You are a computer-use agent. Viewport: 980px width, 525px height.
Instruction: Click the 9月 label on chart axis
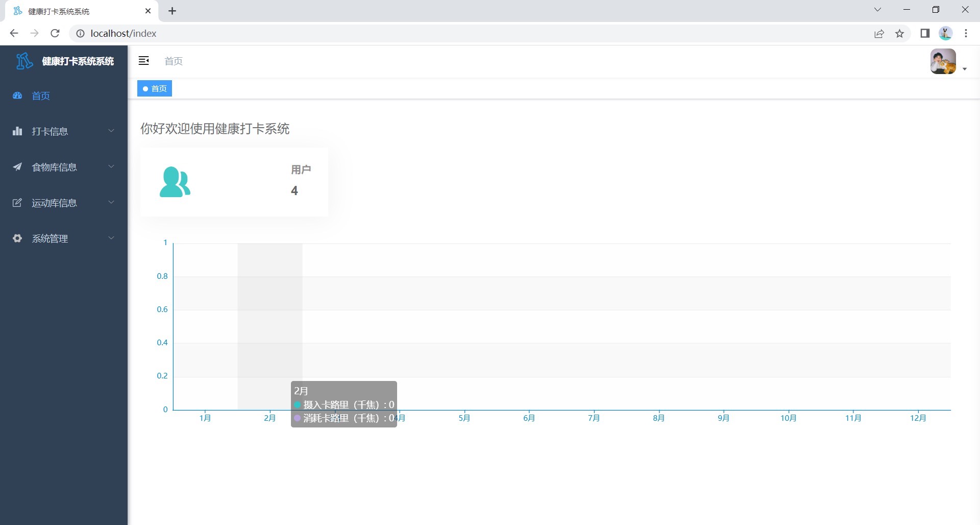tap(724, 418)
